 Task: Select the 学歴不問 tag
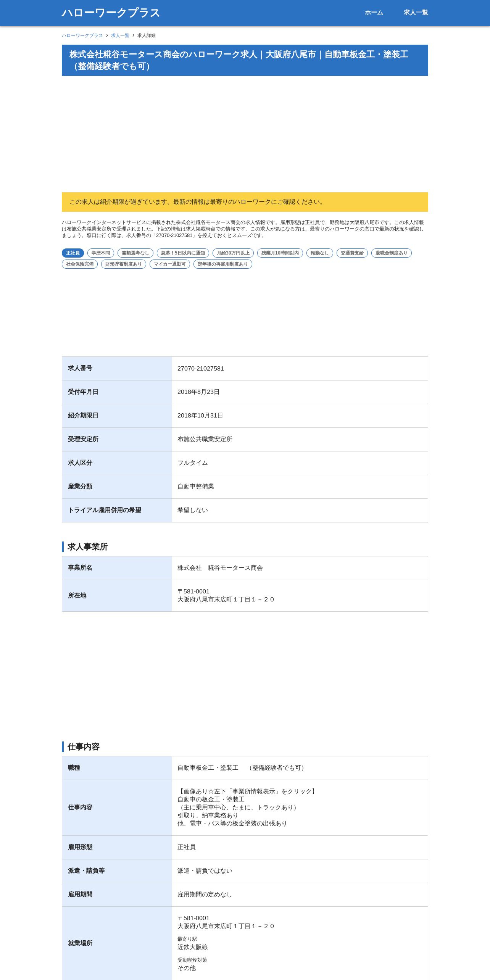[101, 253]
